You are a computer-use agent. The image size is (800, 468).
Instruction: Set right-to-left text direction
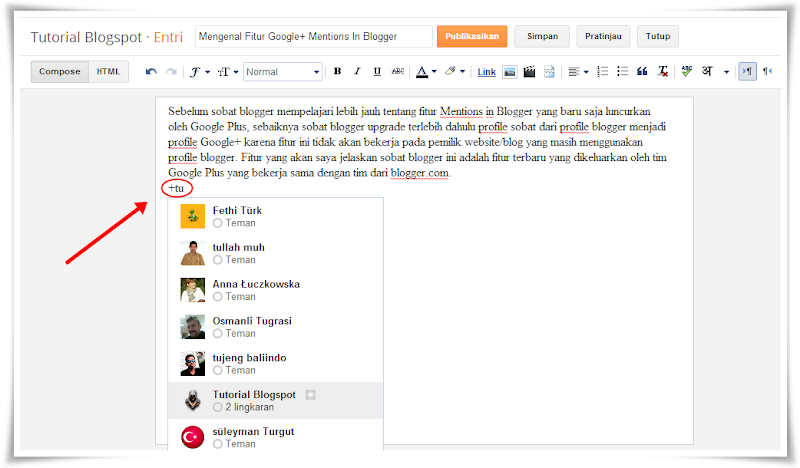[x=767, y=71]
